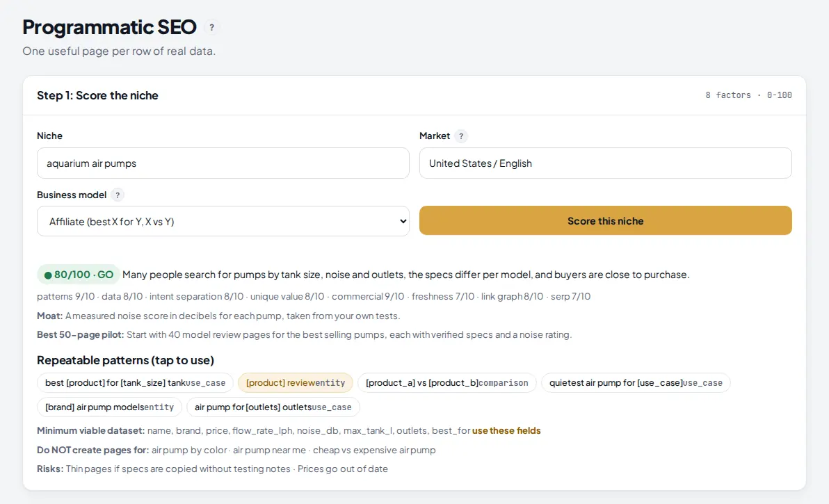
Task: Focus the Niche input field
Action: pyautogui.click(x=223, y=163)
